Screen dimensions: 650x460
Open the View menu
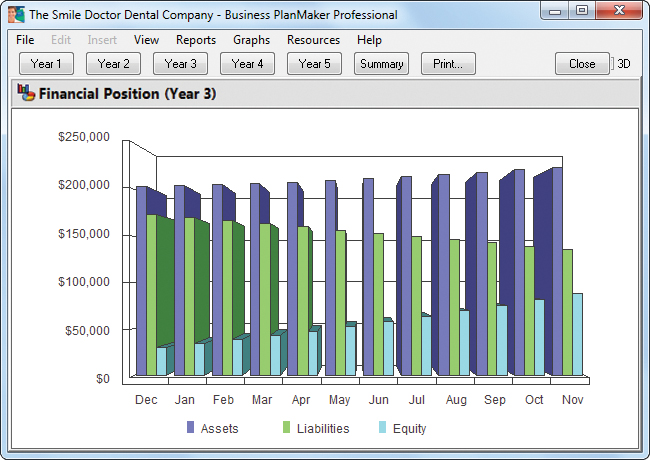(146, 40)
